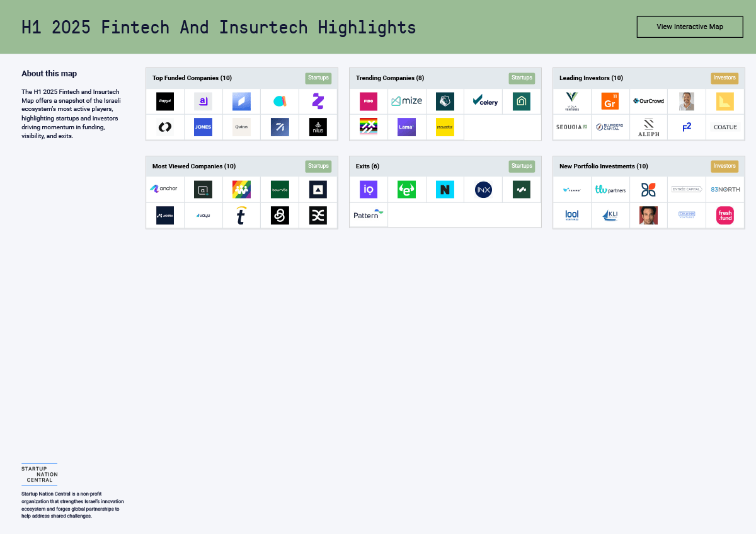Screen dimensions: 756x534
Task: Select the dark square 'a' logo in Most Viewed
Action: point(203,190)
